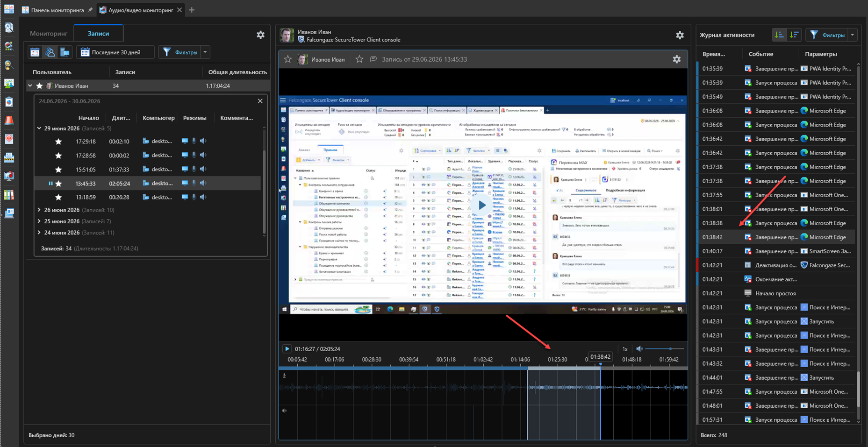Mute the playback volume speaker

pos(639,349)
